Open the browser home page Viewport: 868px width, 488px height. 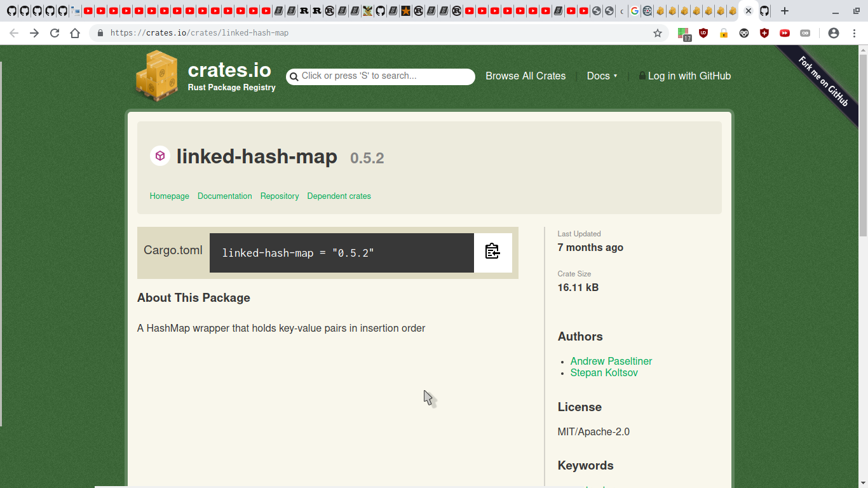75,33
